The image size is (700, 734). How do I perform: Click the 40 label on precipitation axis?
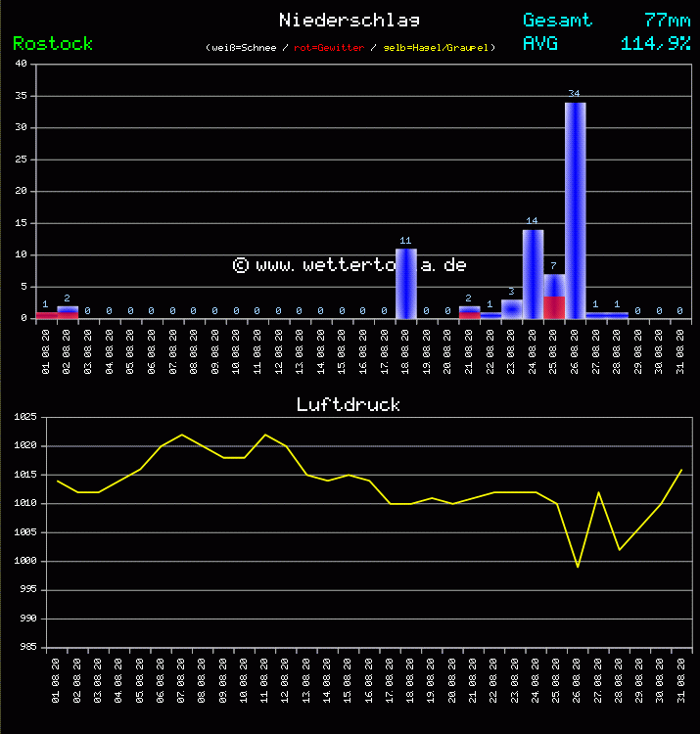tap(21, 65)
